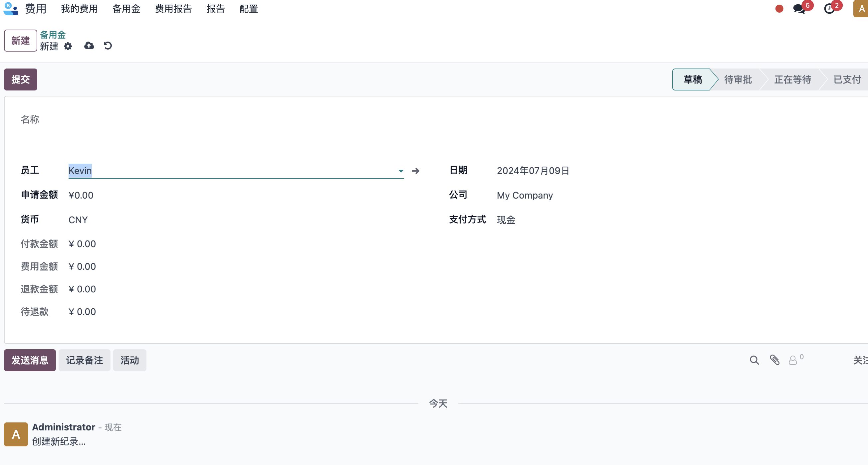Click the 提交 button
The width and height of the screenshot is (868, 465).
tap(21, 79)
